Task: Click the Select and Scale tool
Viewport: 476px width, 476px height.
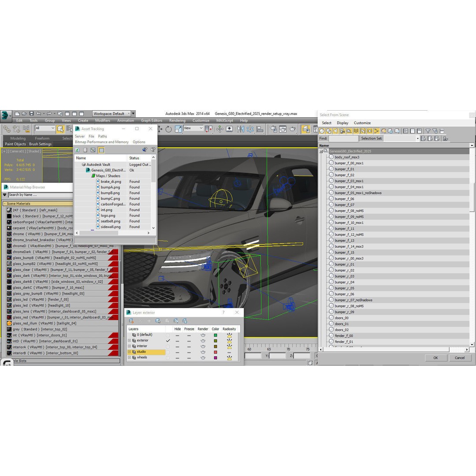Action: pyautogui.click(x=178, y=129)
